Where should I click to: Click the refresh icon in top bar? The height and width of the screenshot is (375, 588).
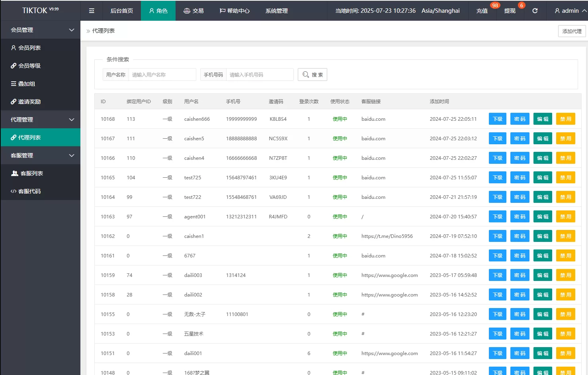535,11
